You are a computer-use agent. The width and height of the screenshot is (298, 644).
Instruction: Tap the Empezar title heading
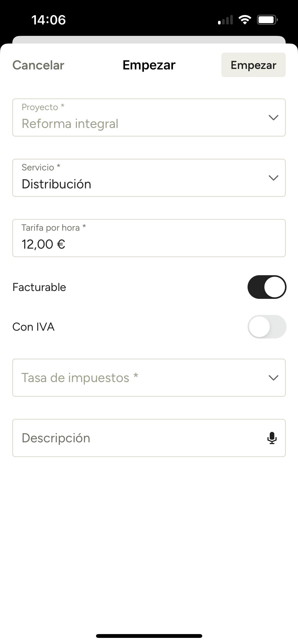tap(149, 65)
